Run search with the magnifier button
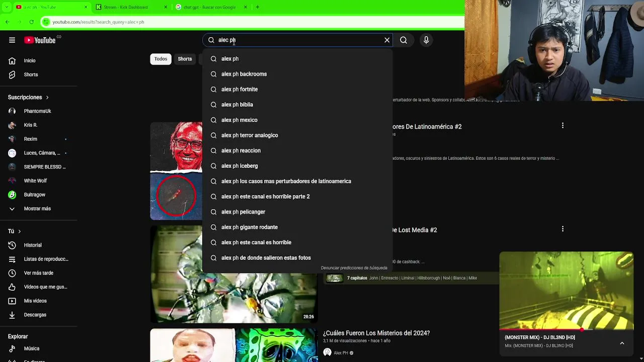This screenshot has width=644, height=362. coord(404,40)
